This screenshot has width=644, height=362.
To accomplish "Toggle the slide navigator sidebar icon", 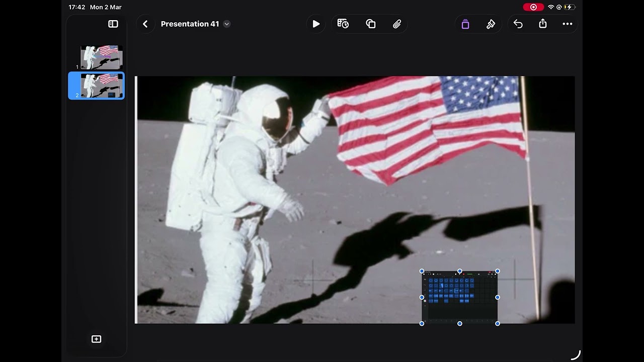I will pos(113,24).
